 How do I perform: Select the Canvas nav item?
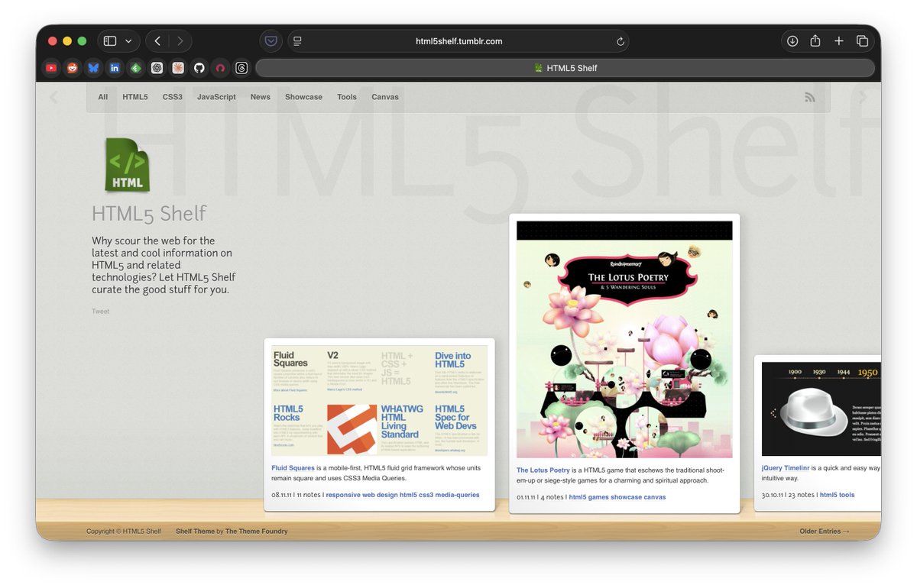pos(385,97)
